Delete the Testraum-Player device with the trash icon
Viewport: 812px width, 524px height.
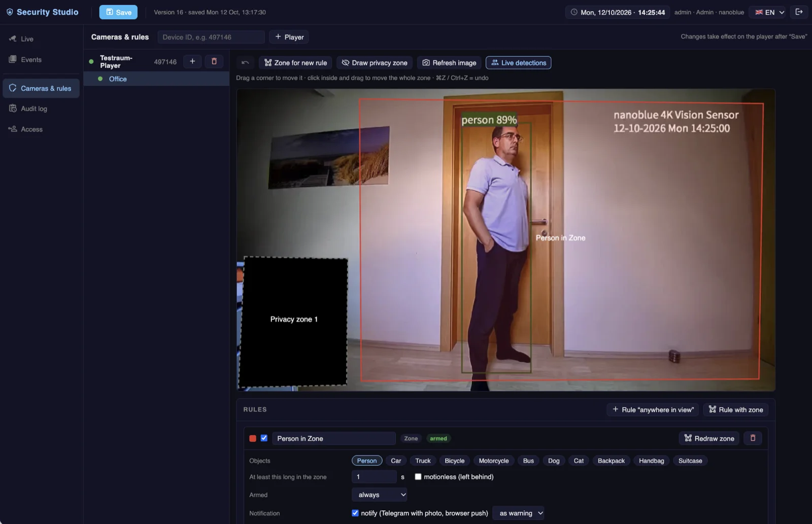coord(214,61)
